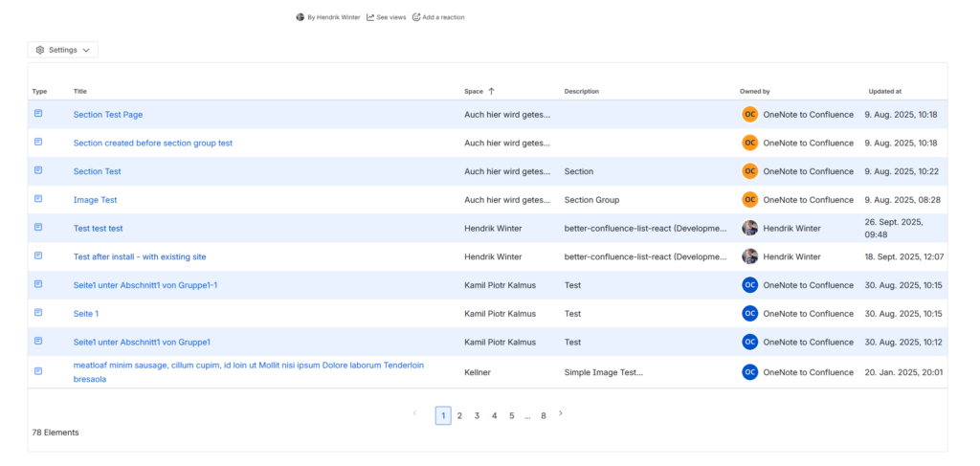Open the Settings dropdown
This screenshot has width=980, height=466.
[63, 50]
